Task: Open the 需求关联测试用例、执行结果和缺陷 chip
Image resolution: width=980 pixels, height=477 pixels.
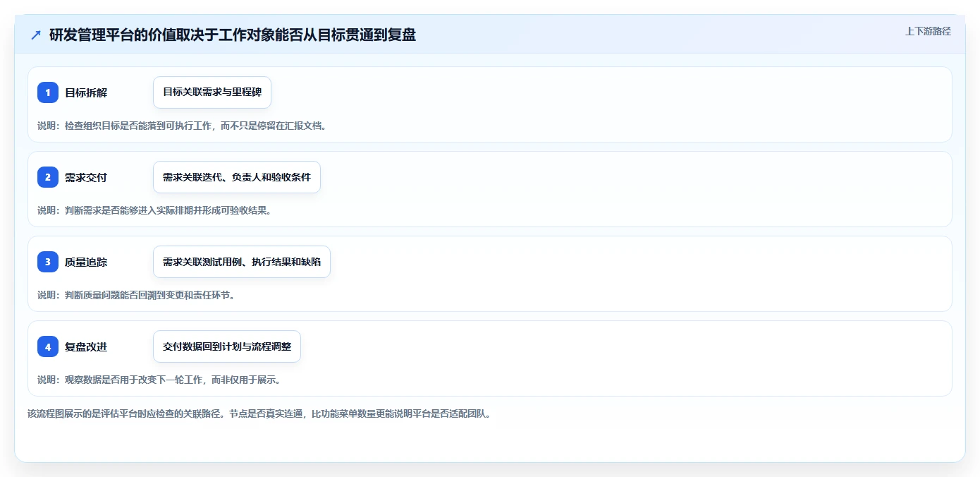Action: tap(242, 262)
